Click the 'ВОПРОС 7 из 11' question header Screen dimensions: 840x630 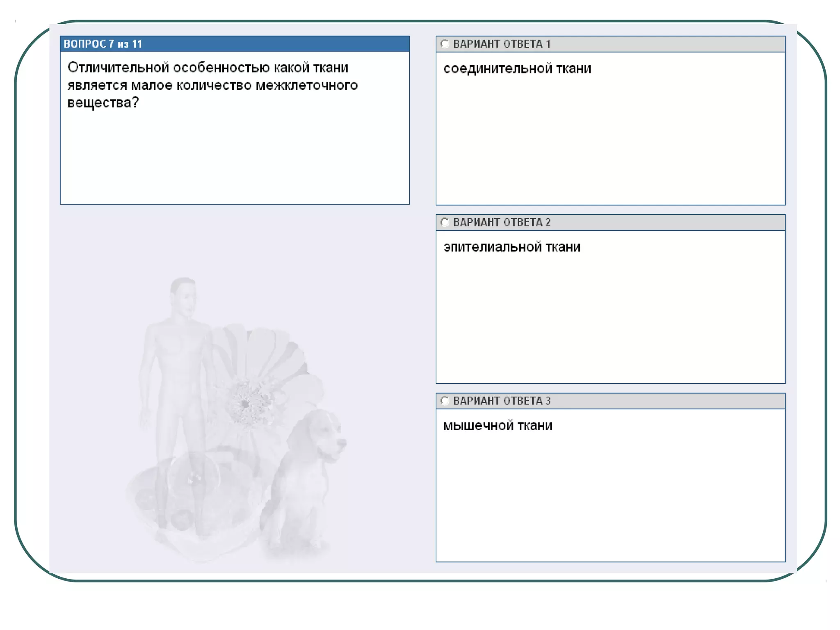(103, 44)
